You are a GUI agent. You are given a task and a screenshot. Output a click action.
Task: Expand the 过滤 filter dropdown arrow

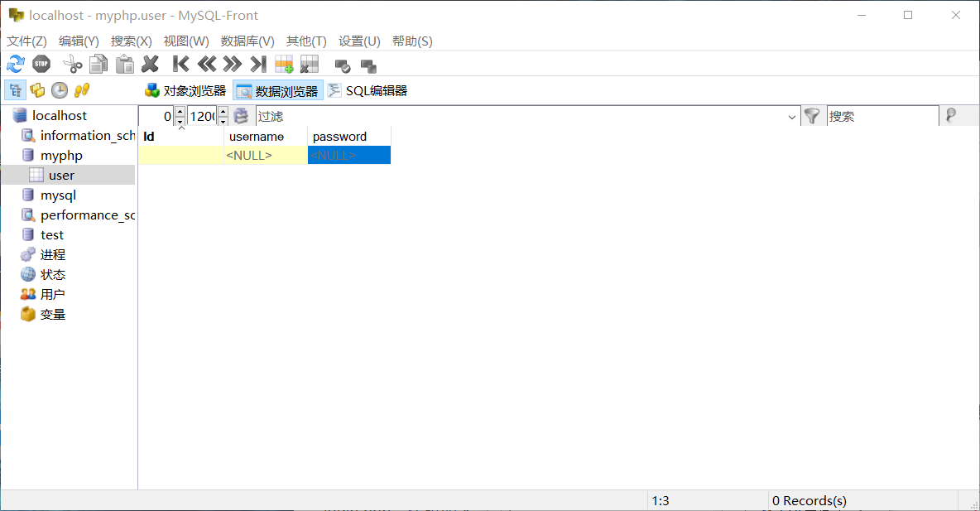pyautogui.click(x=792, y=117)
